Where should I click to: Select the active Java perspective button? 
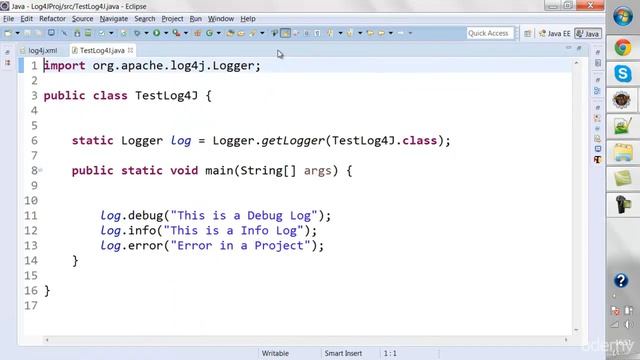[588, 33]
